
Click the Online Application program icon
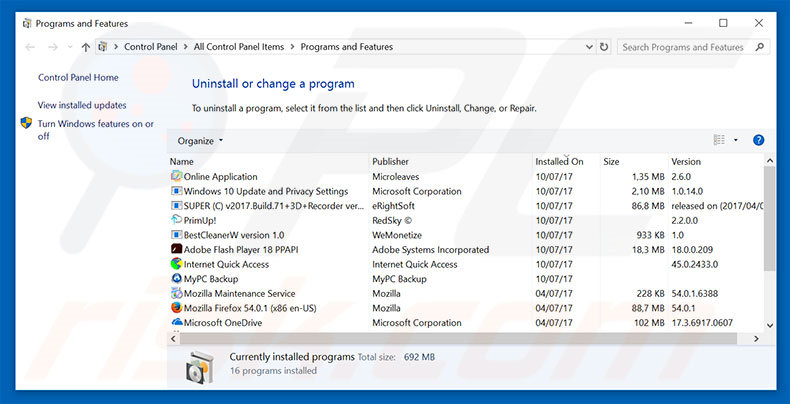coord(176,176)
